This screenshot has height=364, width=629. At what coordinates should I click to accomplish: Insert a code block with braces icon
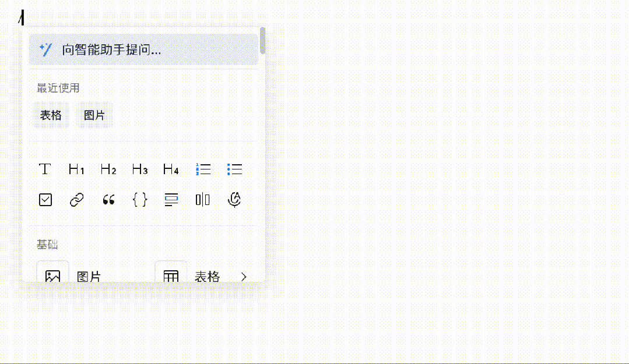coord(139,200)
